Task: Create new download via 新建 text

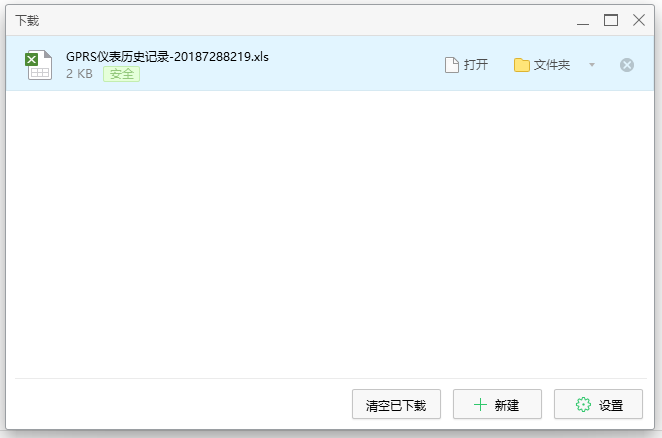Action: pos(507,405)
